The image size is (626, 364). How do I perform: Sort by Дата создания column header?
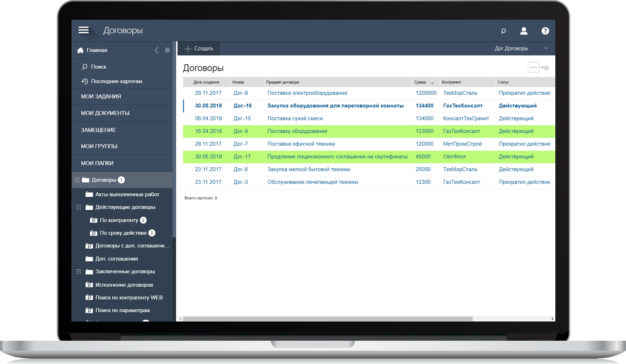tap(207, 82)
